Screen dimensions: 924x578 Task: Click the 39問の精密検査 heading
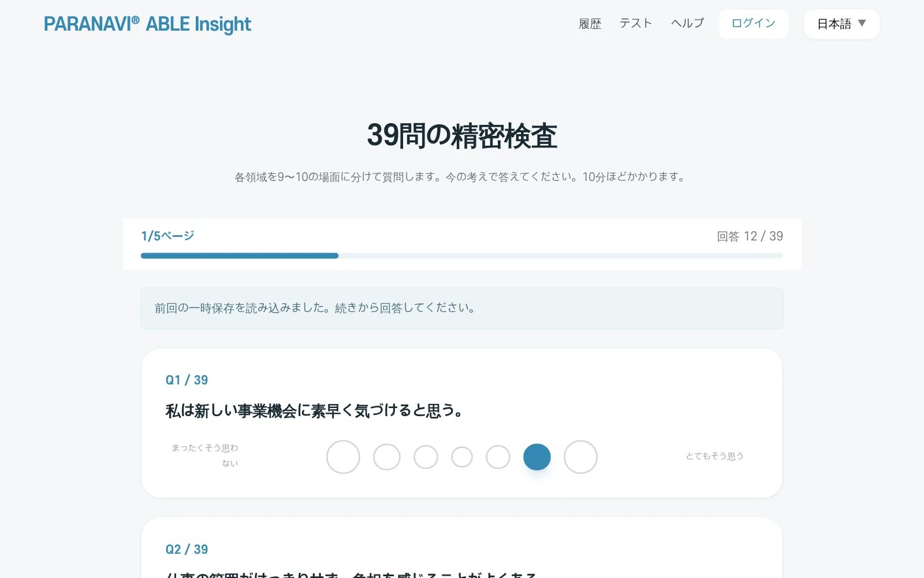[462, 135]
